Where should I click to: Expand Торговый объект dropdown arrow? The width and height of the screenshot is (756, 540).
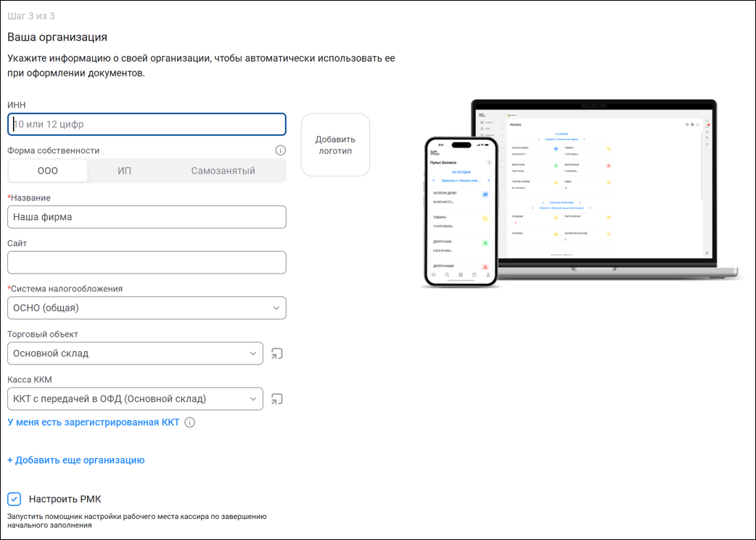point(252,353)
